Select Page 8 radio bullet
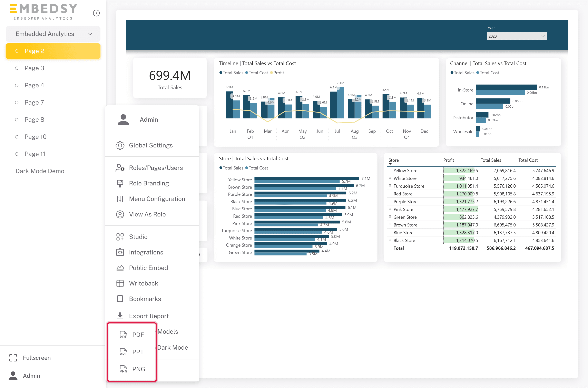Viewport: 588px width, 388px height. [x=17, y=119]
